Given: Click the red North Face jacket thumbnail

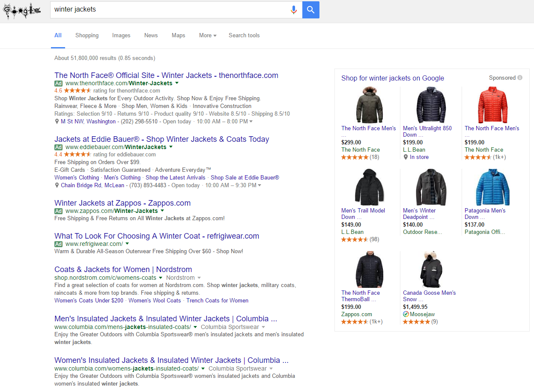Looking at the screenshot, I should pyautogui.click(x=492, y=105).
